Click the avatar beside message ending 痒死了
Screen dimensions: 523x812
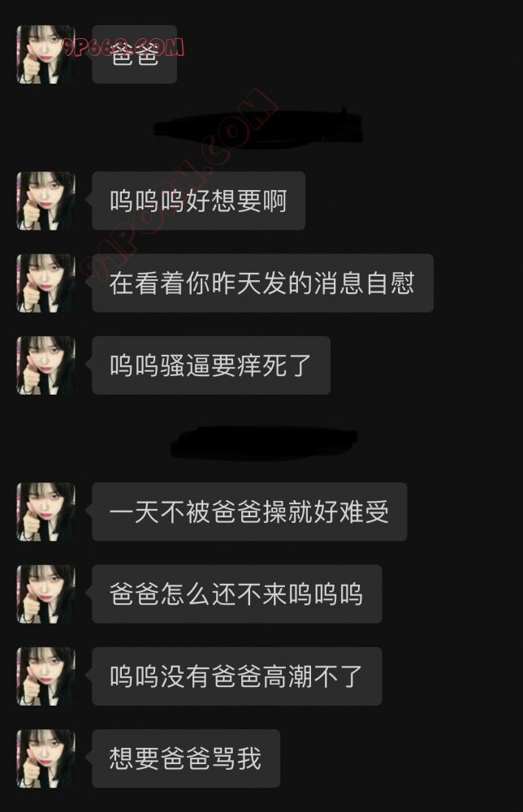[x=46, y=365]
